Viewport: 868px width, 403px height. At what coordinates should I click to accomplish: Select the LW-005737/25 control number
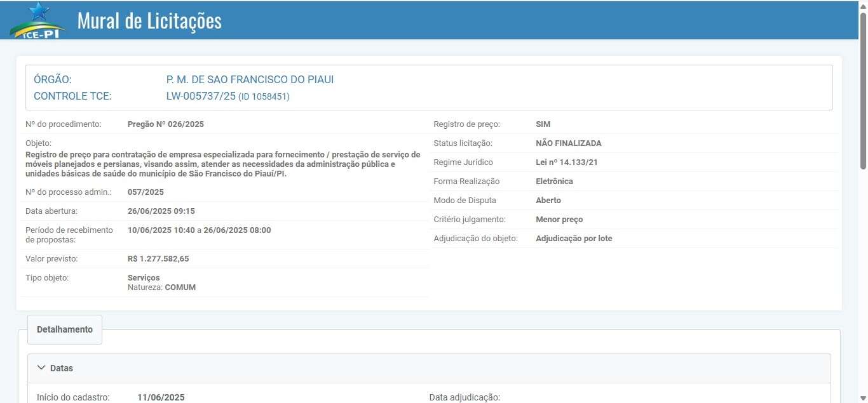tap(201, 96)
